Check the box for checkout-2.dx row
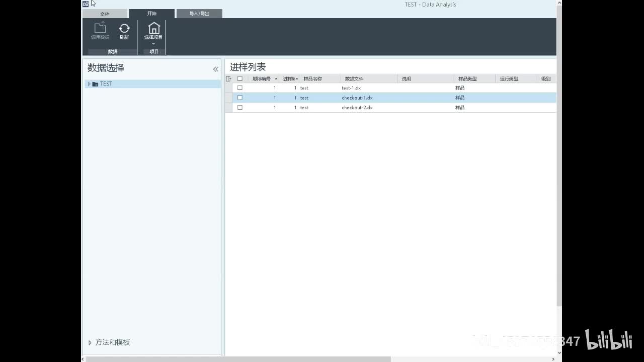Image resolution: width=644 pixels, height=362 pixels. pyautogui.click(x=240, y=107)
